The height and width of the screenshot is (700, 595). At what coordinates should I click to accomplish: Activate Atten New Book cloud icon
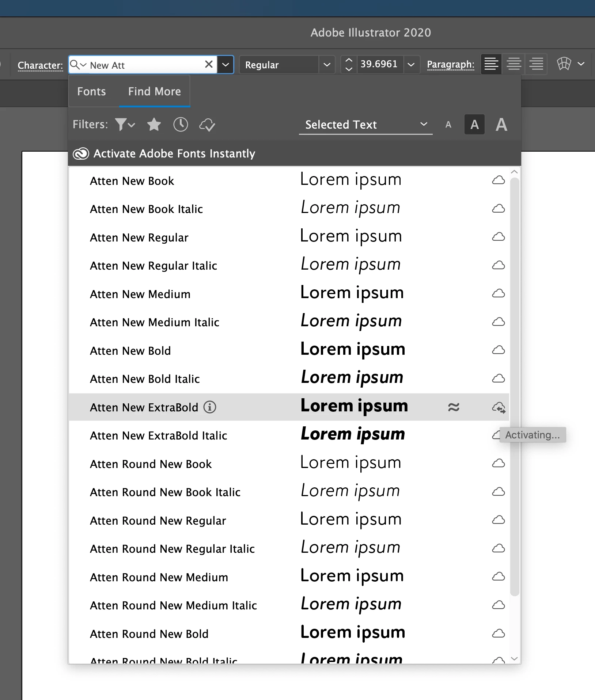499,180
